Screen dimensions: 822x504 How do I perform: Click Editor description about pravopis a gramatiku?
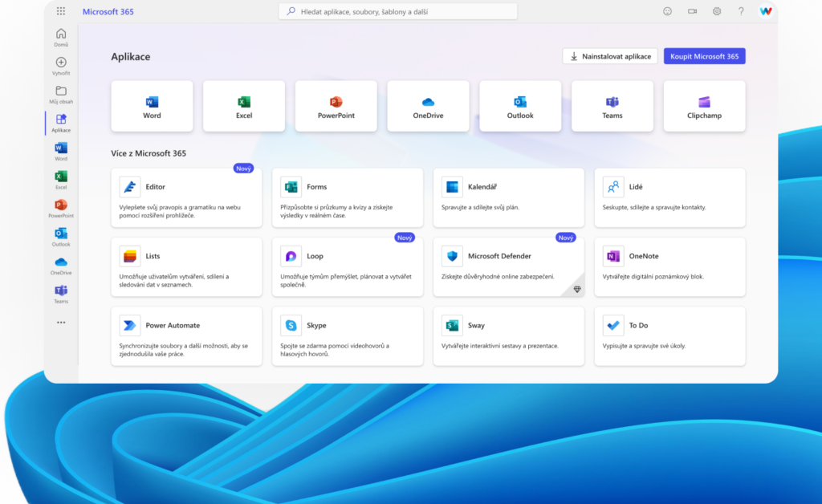click(180, 211)
